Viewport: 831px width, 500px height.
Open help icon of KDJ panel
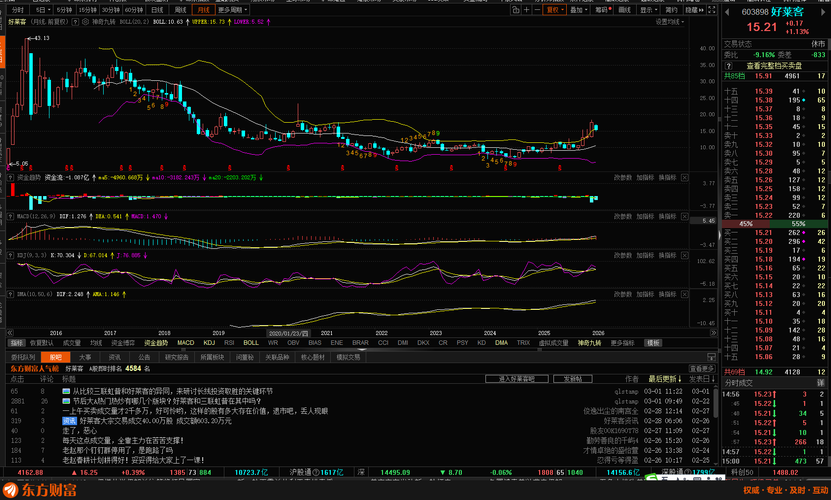[x=10, y=255]
